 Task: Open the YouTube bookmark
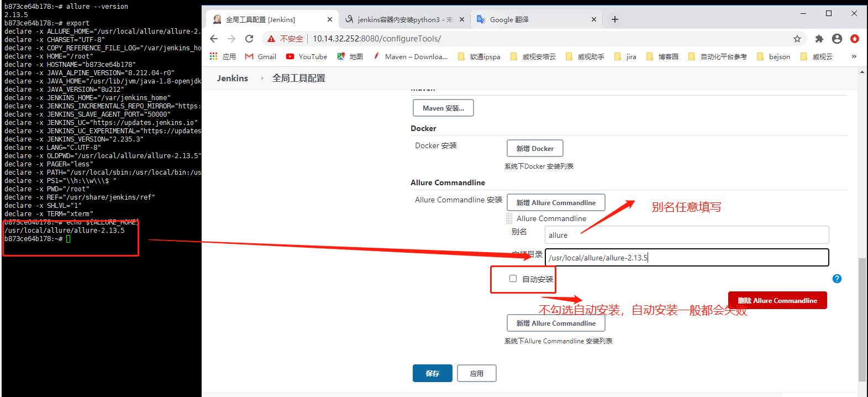[306, 56]
